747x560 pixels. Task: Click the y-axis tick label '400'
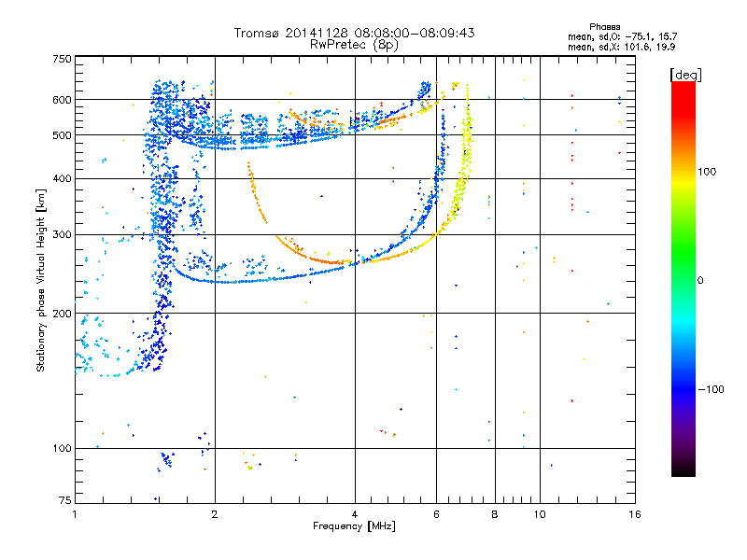tap(62, 178)
